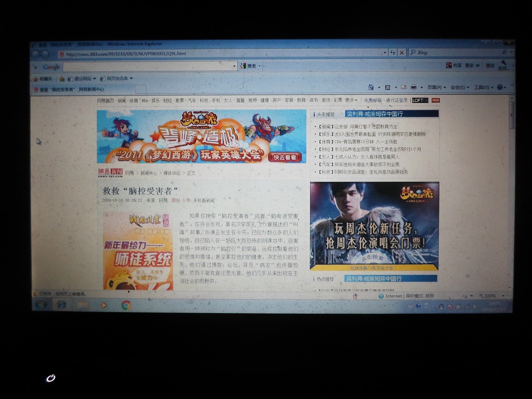The height and width of the screenshot is (399, 532).
Task: Open Windows Media Player on taskbar
Action: click(104, 305)
